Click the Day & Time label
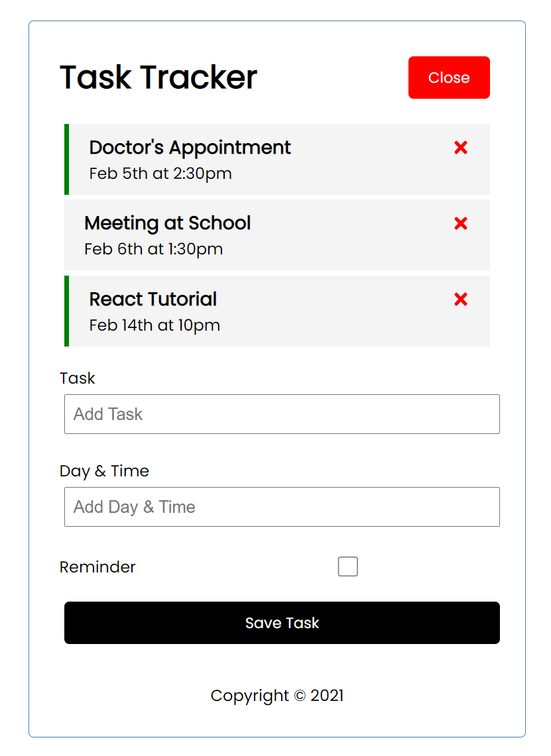The width and height of the screenshot is (551, 756). tap(104, 471)
